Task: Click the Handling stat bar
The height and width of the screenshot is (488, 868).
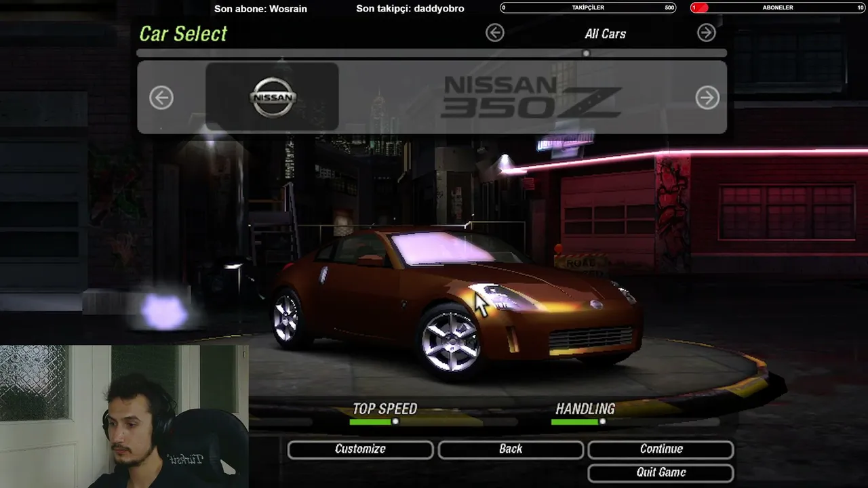Action: [x=635, y=422]
